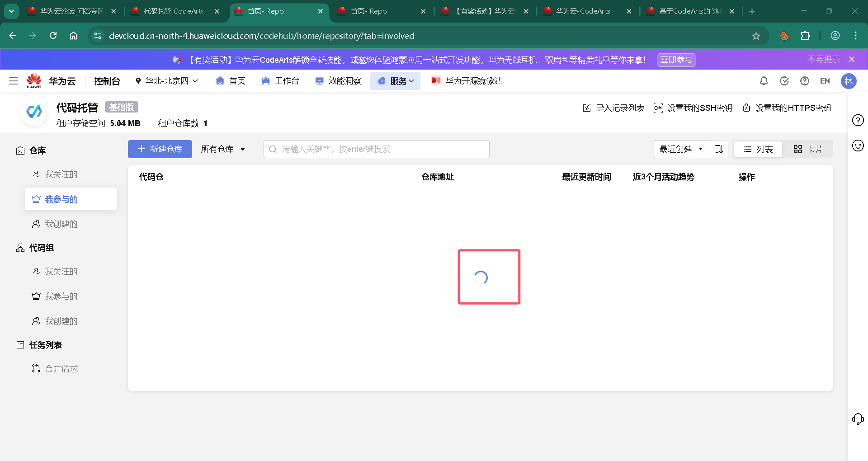Click the 最近更新时间 column header

pyautogui.click(x=586, y=177)
